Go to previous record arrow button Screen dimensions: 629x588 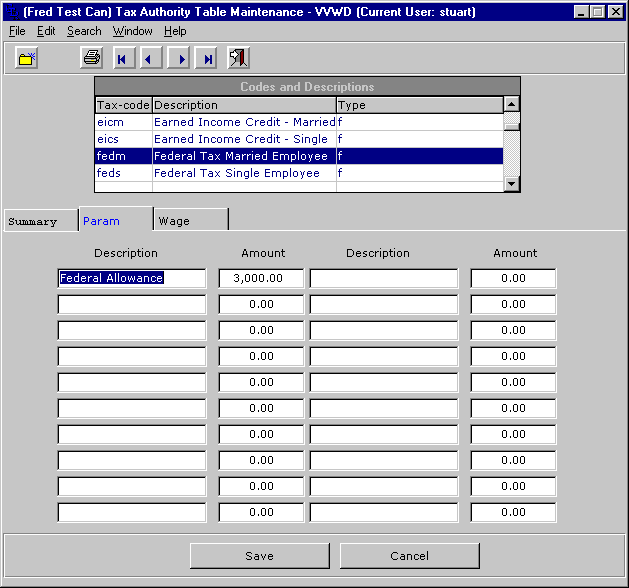tap(150, 58)
